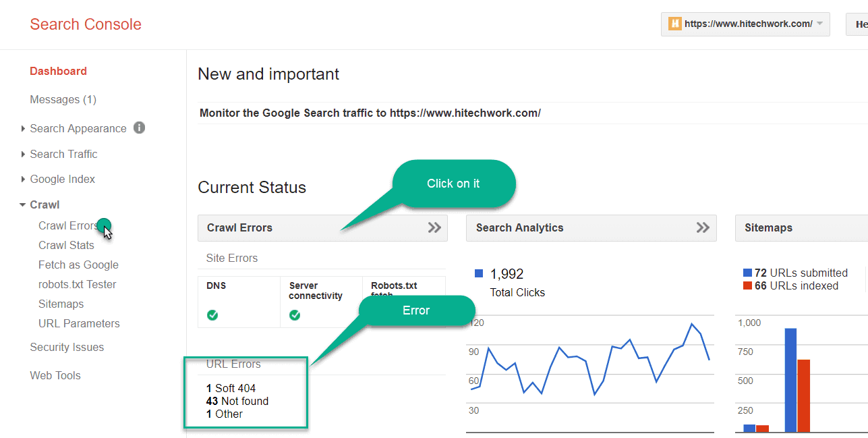
Task: Click the 72 URLs submitted text
Action: click(x=801, y=273)
